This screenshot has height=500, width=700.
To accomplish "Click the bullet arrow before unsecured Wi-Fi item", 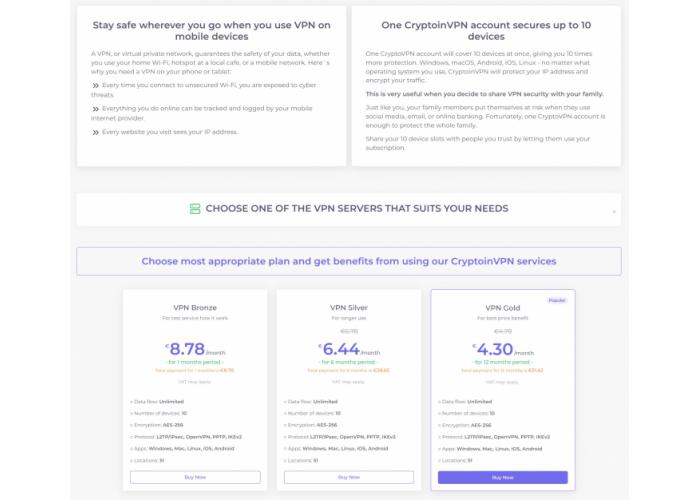I will (x=96, y=85).
